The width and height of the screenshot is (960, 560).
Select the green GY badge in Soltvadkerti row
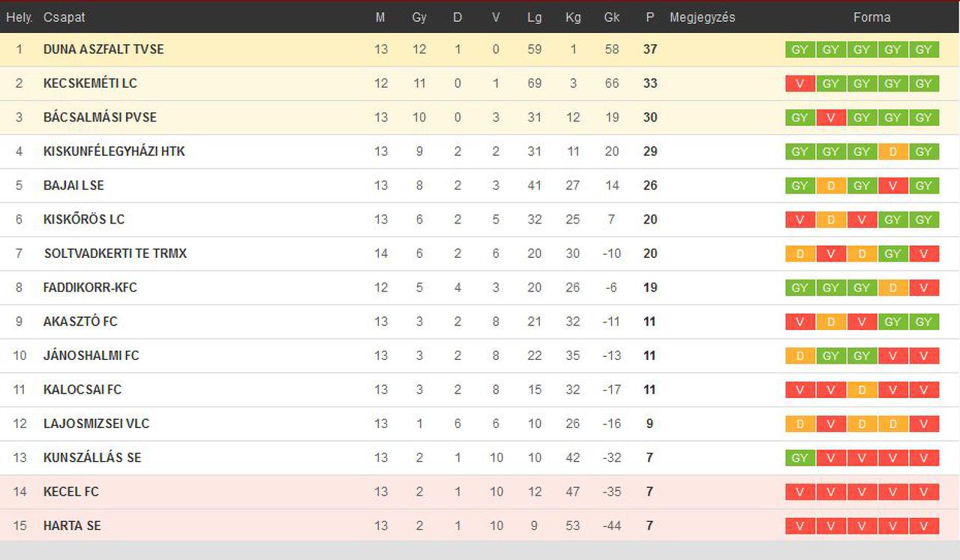pyautogui.click(x=892, y=253)
